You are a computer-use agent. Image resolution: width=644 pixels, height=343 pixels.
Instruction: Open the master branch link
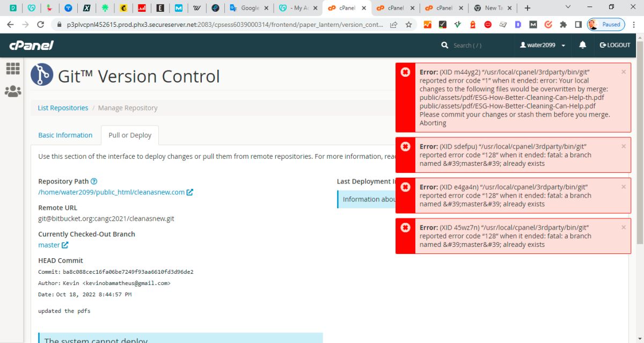tap(49, 245)
